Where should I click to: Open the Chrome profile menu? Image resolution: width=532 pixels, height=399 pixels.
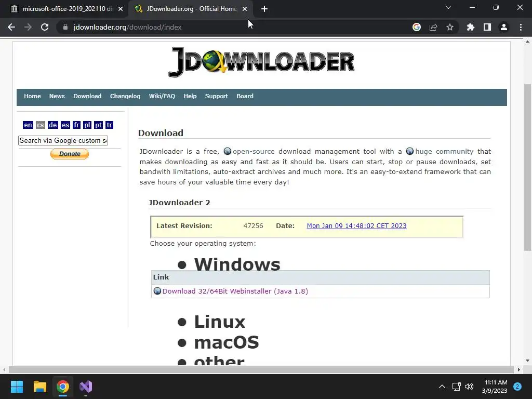tap(504, 27)
